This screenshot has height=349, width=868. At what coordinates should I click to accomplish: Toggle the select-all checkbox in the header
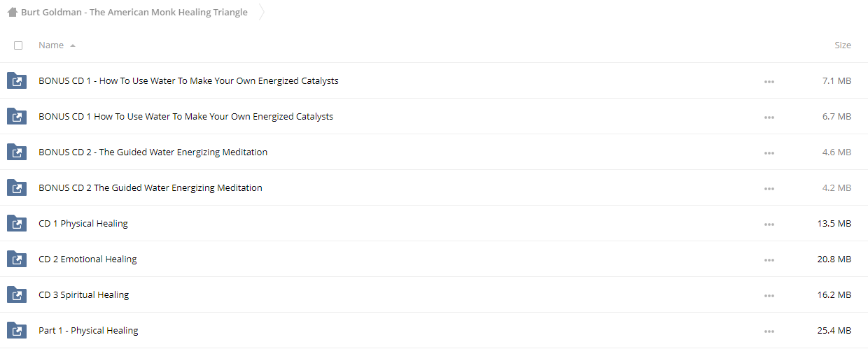pyautogui.click(x=18, y=45)
